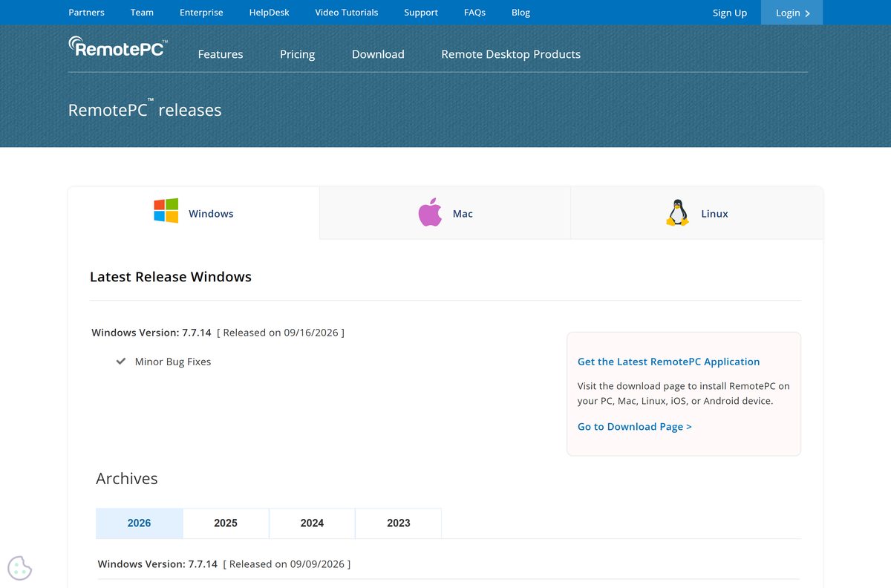
Task: Click the Archives heading
Action: point(127,478)
